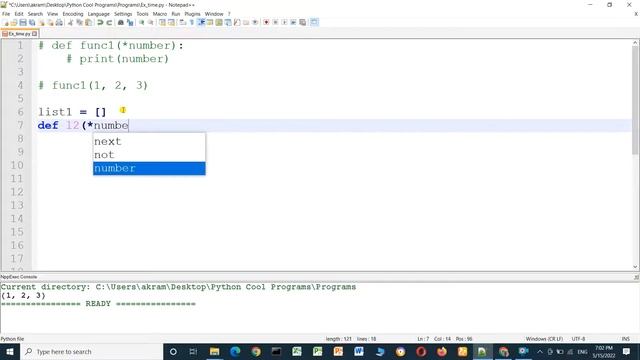Viewport: 640px width, 360px height.
Task: Open the Search menu
Action: (35, 14)
